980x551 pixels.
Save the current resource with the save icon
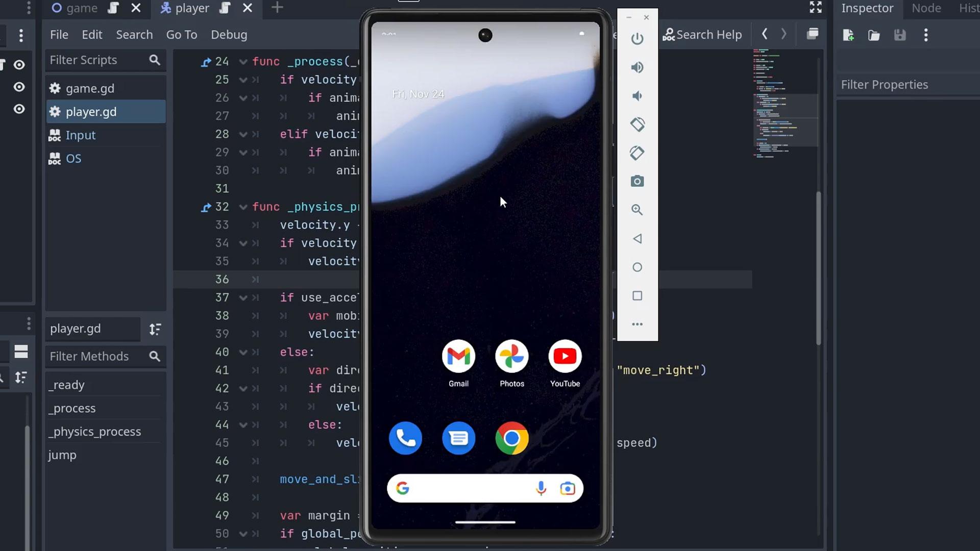900,35
